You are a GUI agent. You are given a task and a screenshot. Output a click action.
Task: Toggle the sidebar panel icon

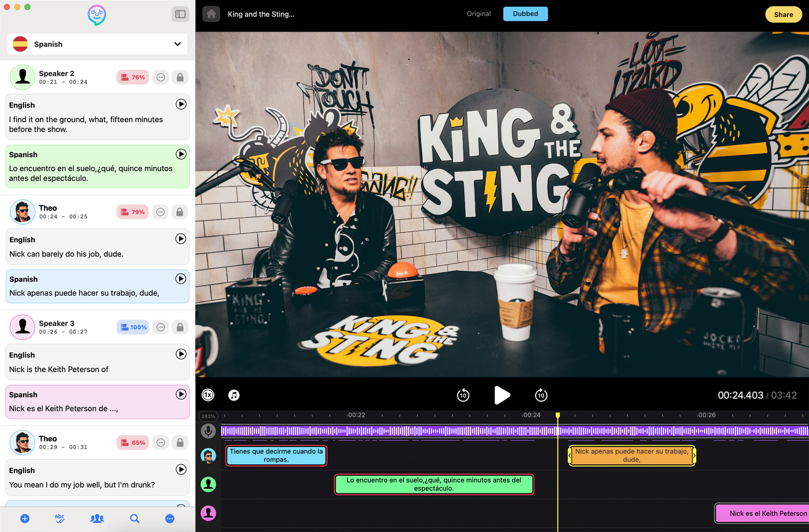pos(180,14)
